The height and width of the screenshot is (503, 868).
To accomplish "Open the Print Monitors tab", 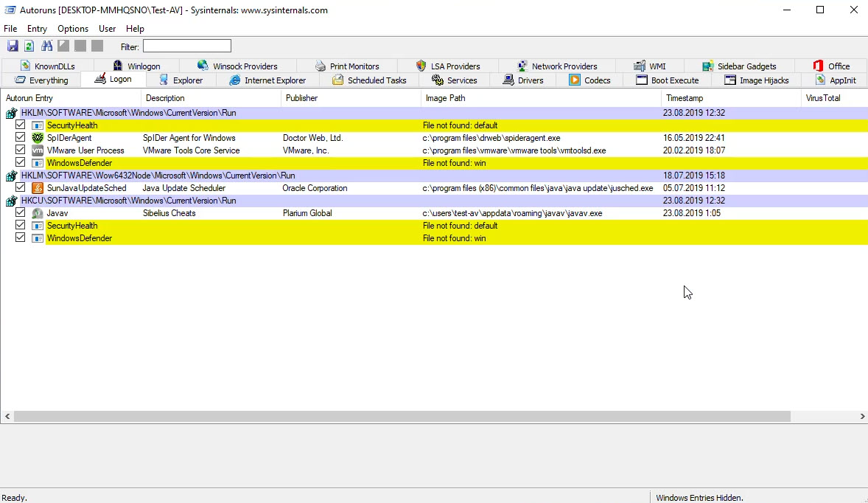I will (347, 66).
